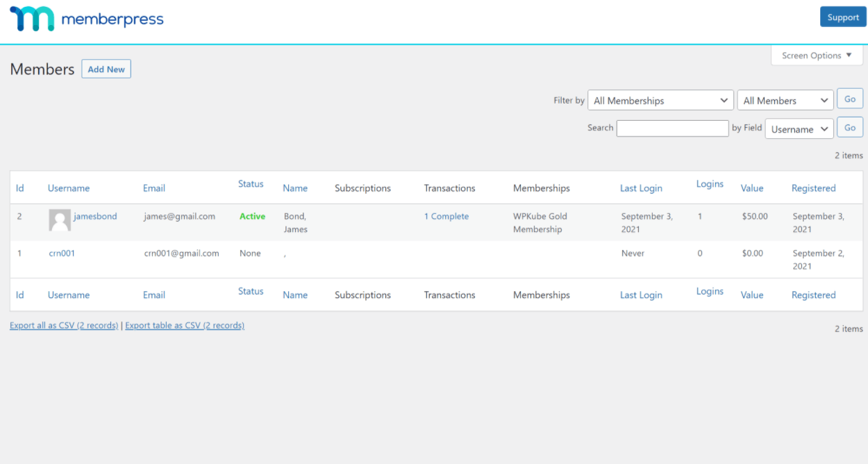Click Memberships column header at top
Viewport: 868px width, 464px height.
[542, 188]
